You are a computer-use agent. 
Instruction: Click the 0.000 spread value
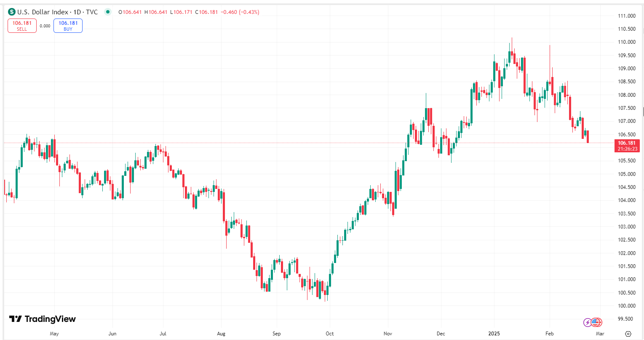[45, 26]
